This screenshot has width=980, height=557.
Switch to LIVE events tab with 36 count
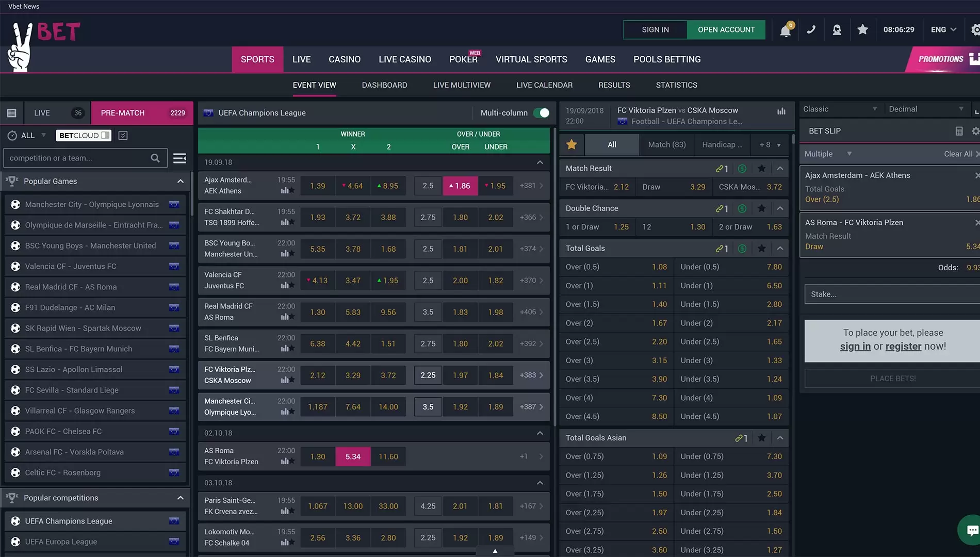(58, 113)
